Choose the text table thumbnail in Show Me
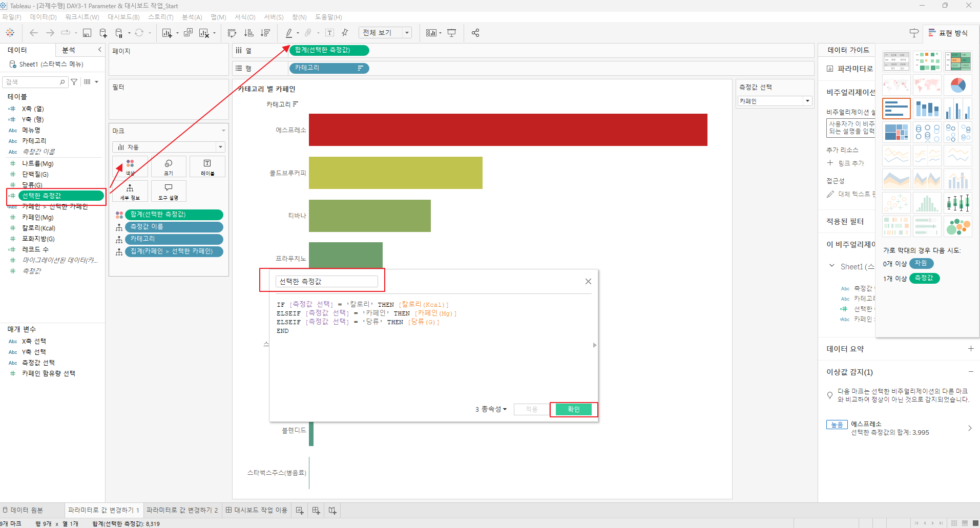The image size is (980, 528). 896,61
